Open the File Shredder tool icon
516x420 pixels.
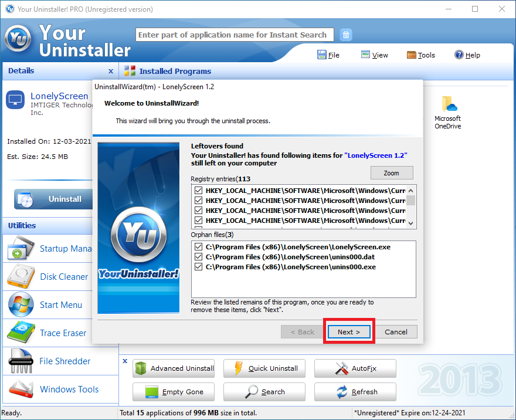(x=21, y=361)
